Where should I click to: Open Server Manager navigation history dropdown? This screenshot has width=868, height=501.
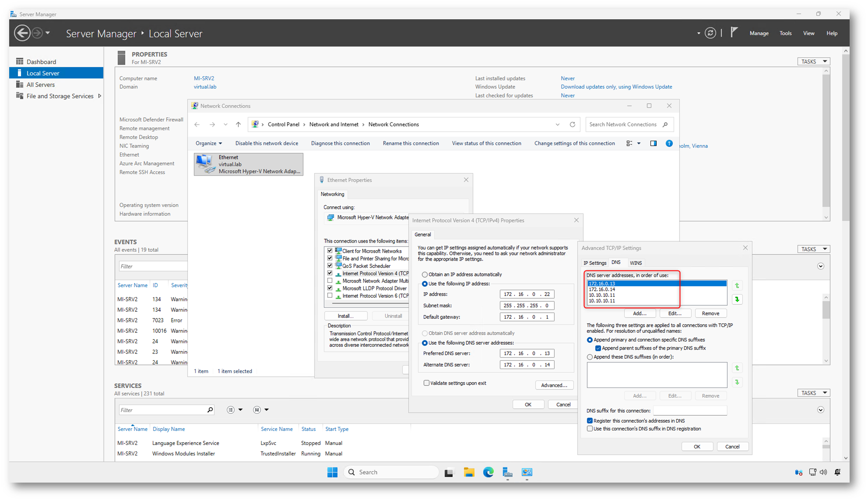[48, 33]
